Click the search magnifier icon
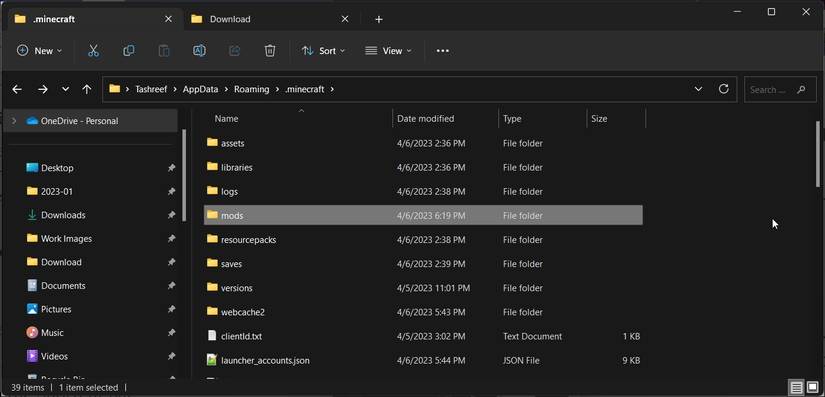825x397 pixels. (801, 89)
